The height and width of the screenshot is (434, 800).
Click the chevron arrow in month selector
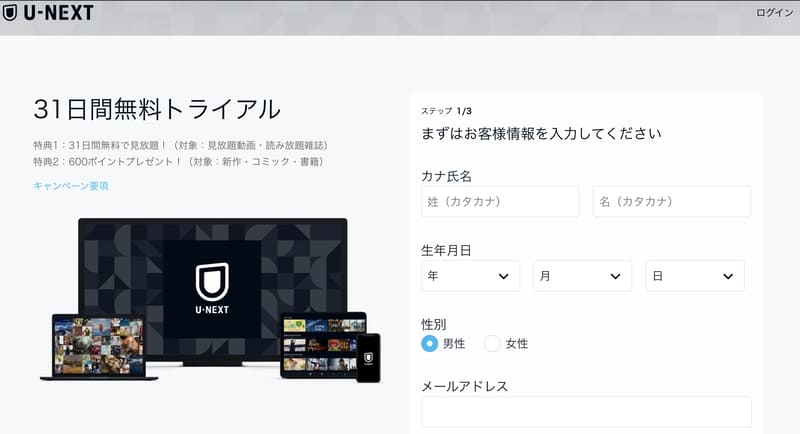coord(615,276)
